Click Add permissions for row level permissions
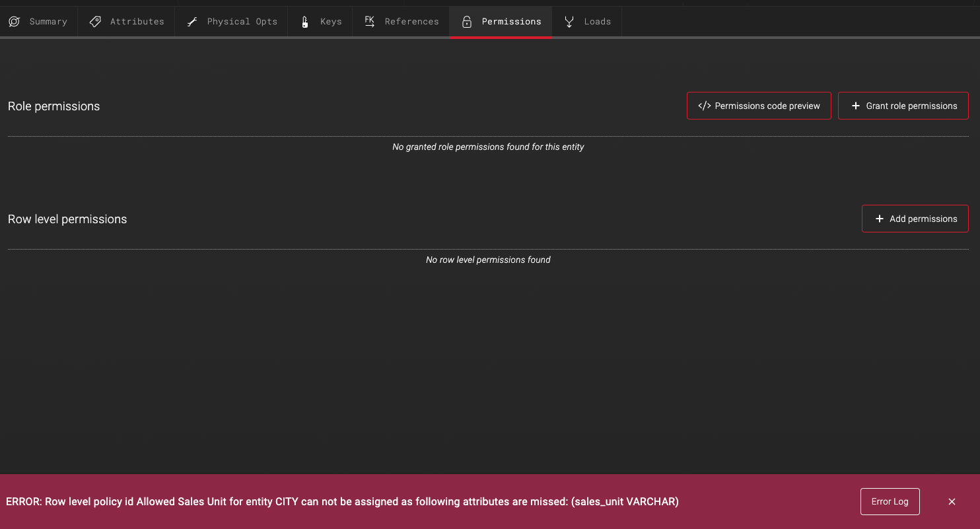 (x=915, y=218)
